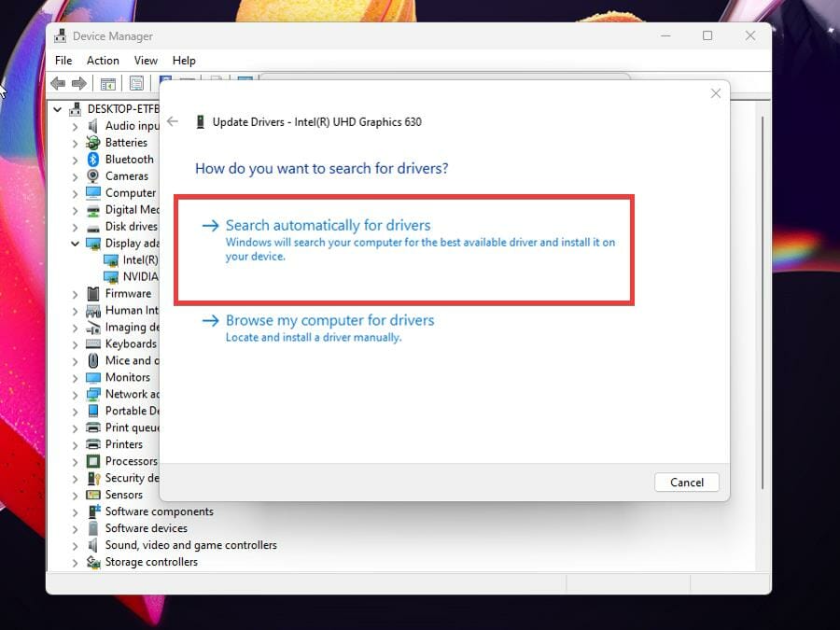Image resolution: width=840 pixels, height=630 pixels.
Task: Click the Cancel button
Action: [686, 483]
